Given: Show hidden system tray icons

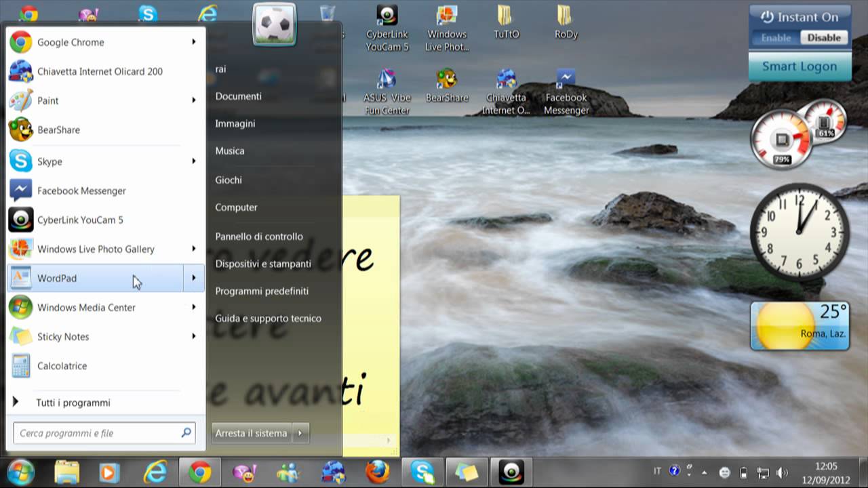Looking at the screenshot, I should pos(704,472).
